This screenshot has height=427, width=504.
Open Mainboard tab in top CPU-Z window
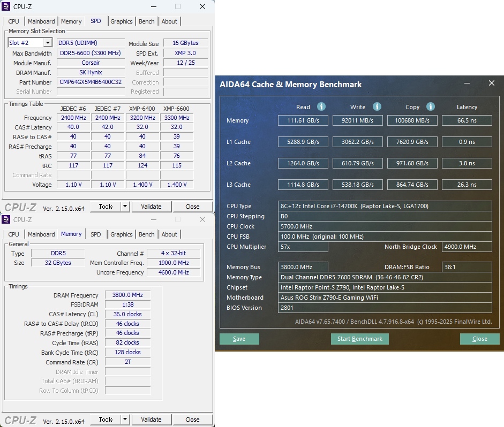pyautogui.click(x=41, y=21)
